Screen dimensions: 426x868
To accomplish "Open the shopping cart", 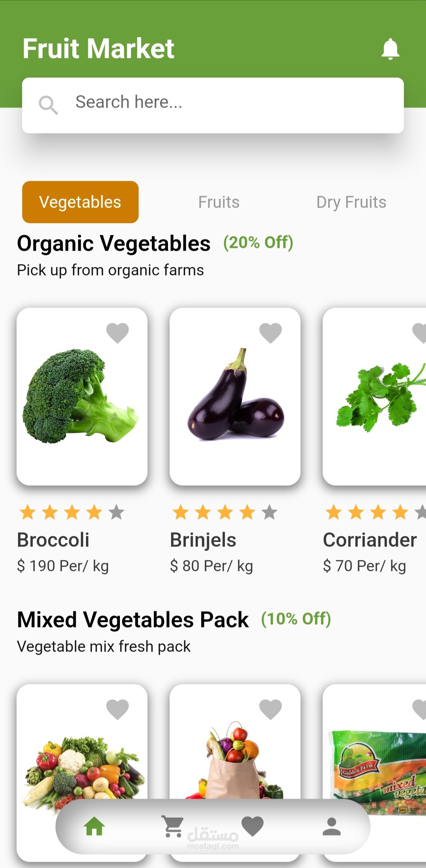I will [173, 826].
